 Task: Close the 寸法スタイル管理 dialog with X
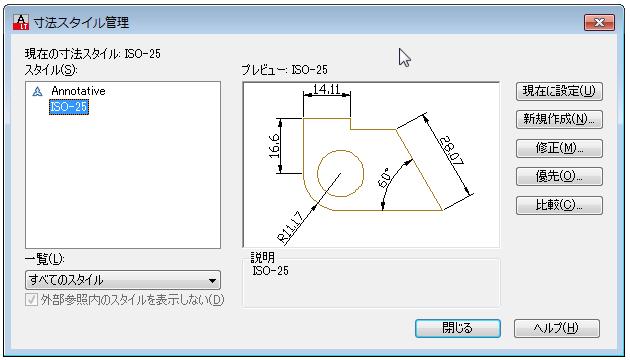tap(599, 22)
